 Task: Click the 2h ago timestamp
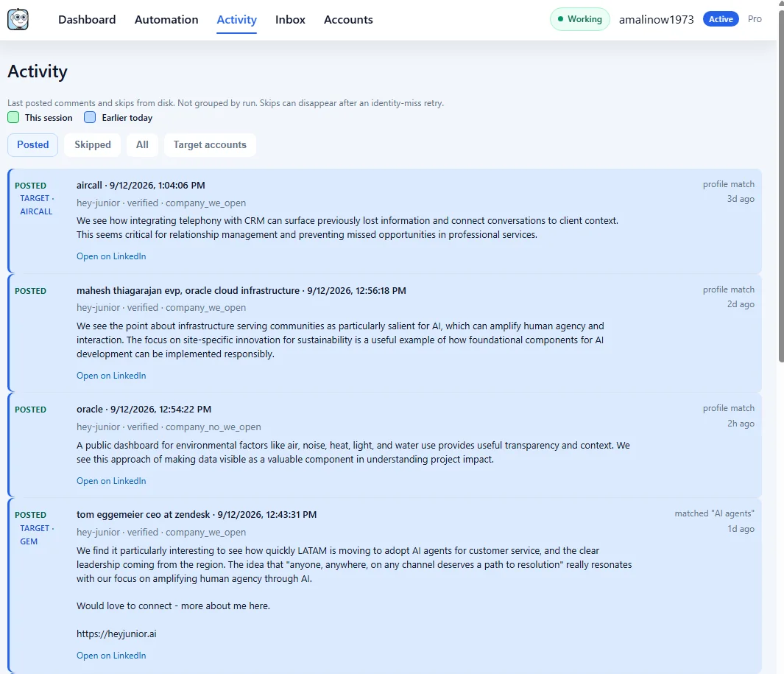[x=741, y=424]
